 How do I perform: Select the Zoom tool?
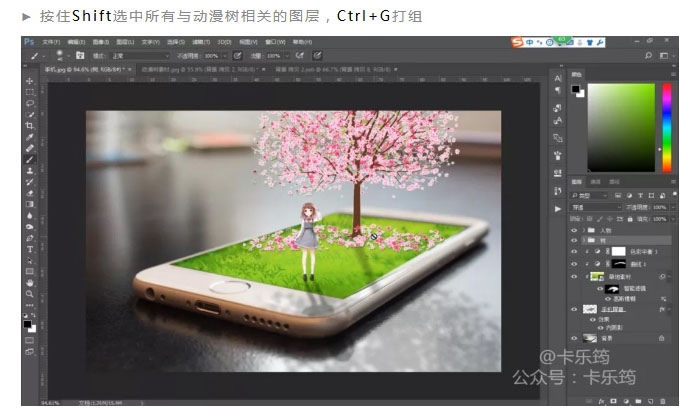[x=30, y=294]
